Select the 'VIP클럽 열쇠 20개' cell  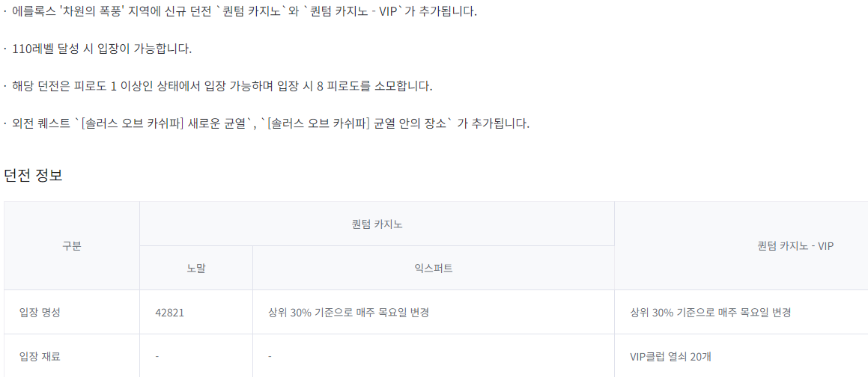671,356
